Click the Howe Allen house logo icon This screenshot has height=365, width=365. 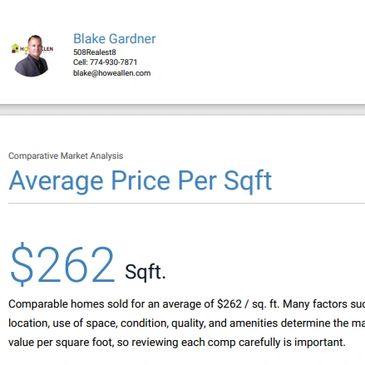click(x=15, y=49)
